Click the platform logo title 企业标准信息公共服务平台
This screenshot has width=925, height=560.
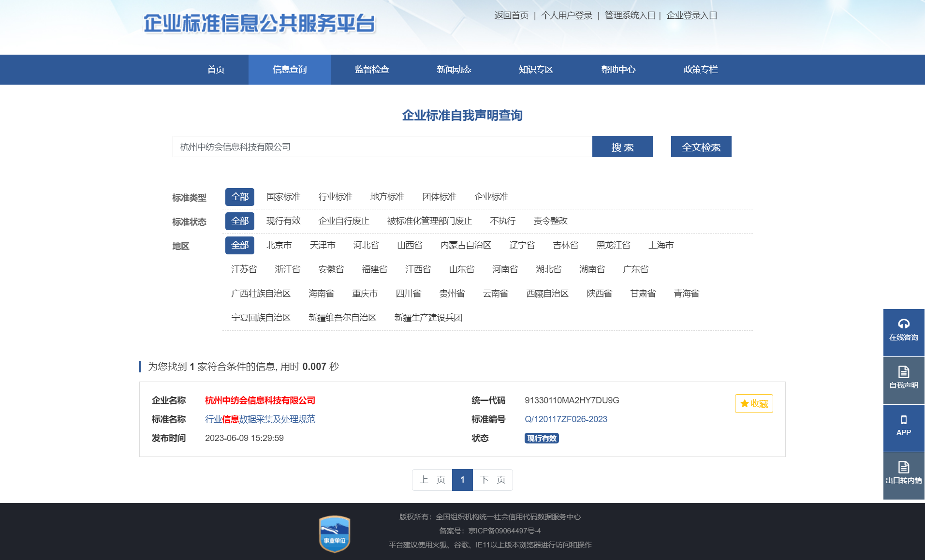point(260,23)
